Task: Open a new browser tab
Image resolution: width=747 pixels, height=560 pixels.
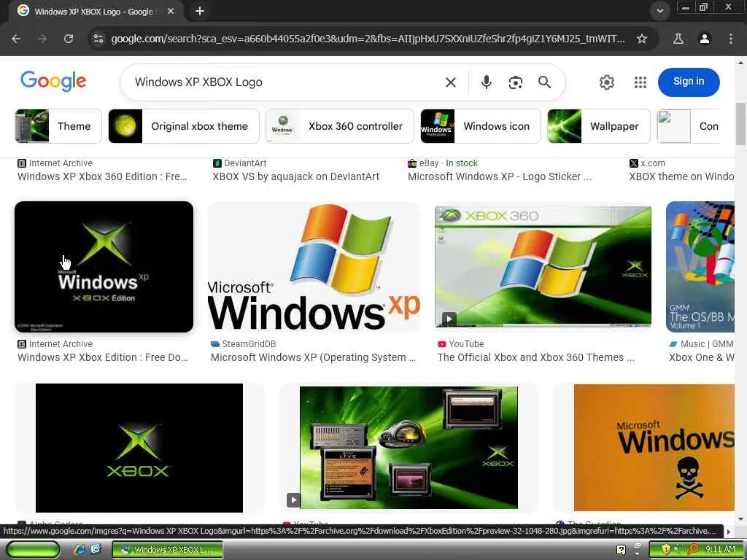Action: click(200, 11)
